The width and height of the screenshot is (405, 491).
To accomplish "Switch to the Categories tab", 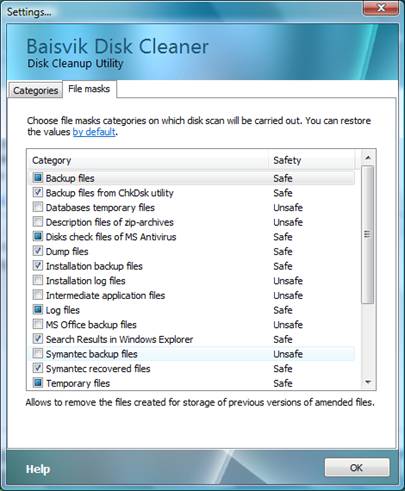I will pyautogui.click(x=35, y=90).
